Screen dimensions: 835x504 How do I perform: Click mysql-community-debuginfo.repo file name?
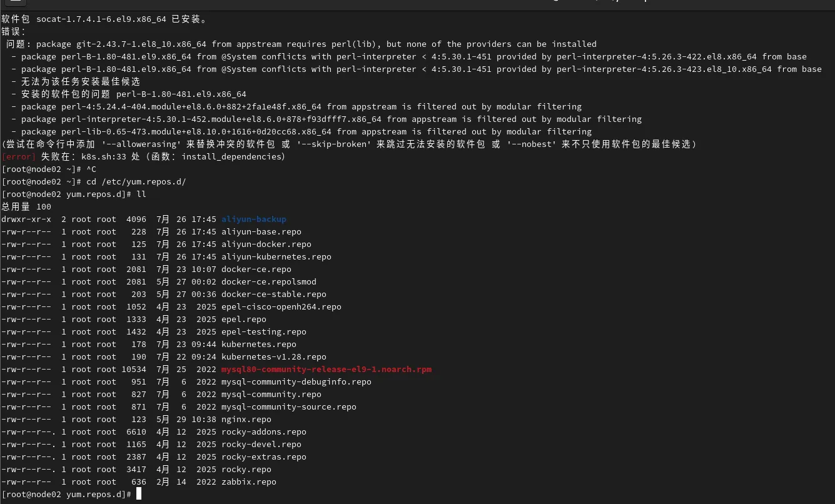coord(296,381)
